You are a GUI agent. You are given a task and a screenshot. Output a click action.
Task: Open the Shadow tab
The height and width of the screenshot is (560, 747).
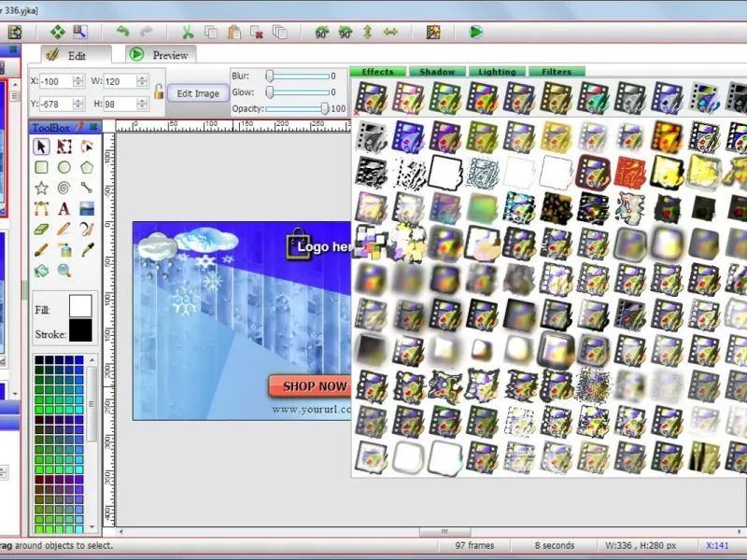click(437, 72)
